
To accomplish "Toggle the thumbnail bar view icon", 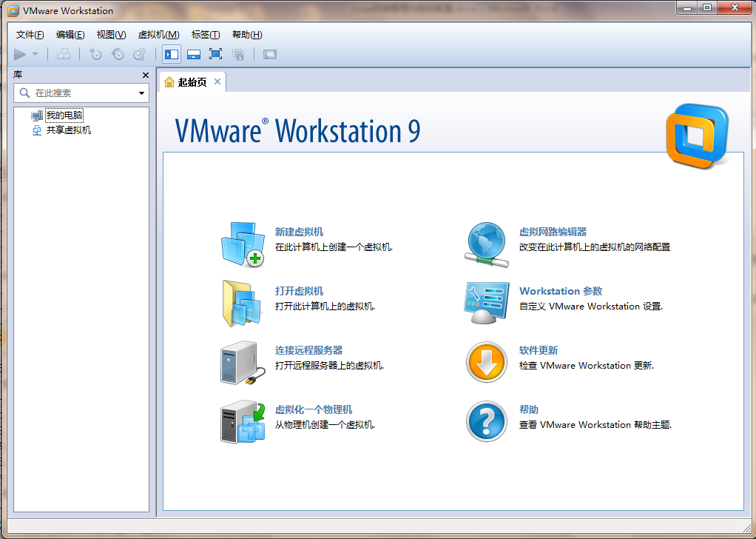I will 194,55.
